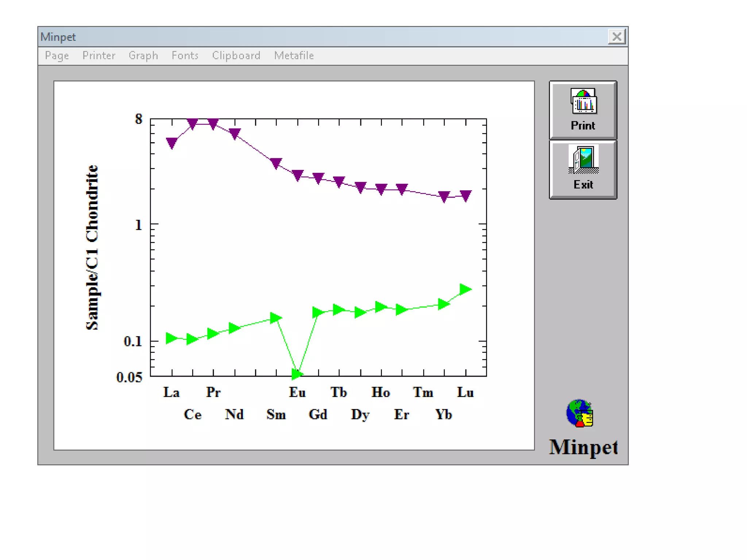Click the purple triangle marker at Sm
Screen dimensions: 747x560
[276, 163]
